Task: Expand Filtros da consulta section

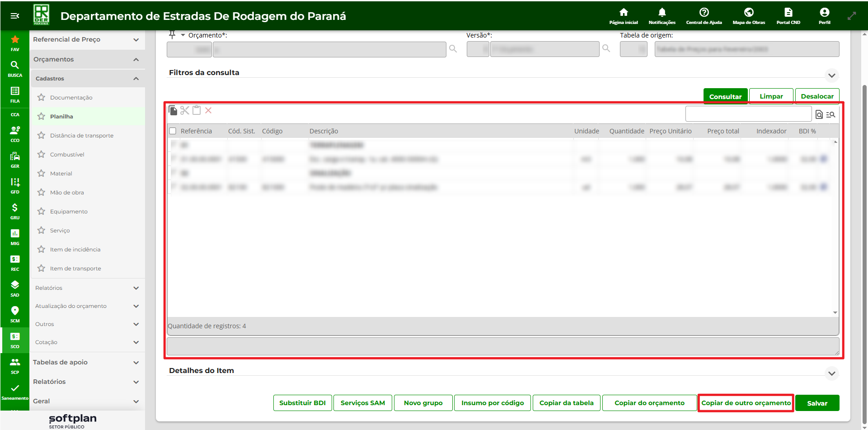Action: pos(831,76)
